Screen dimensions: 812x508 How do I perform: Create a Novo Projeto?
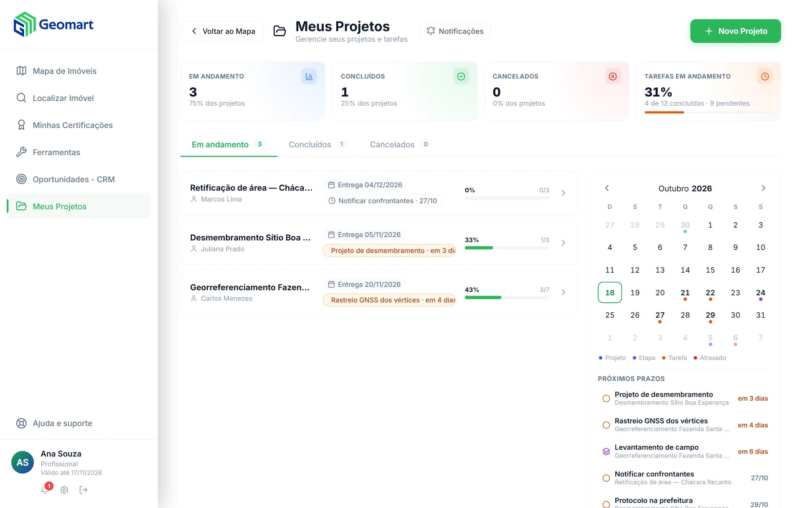click(736, 31)
